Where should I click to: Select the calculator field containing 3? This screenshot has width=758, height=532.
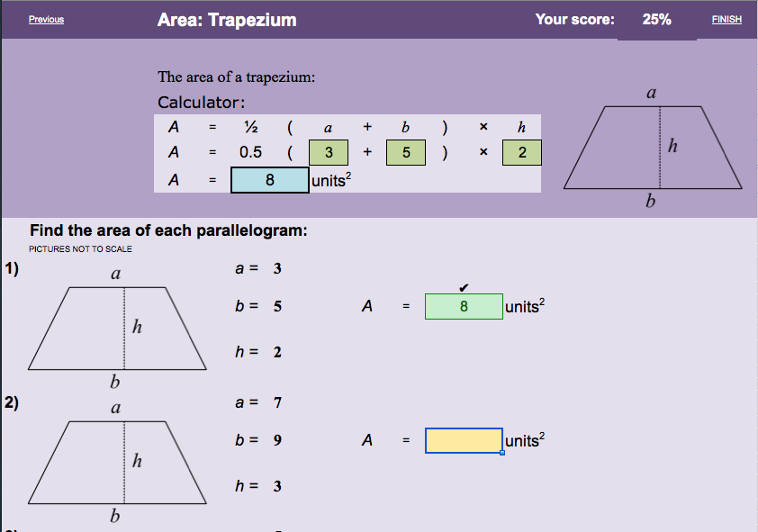[x=329, y=152]
